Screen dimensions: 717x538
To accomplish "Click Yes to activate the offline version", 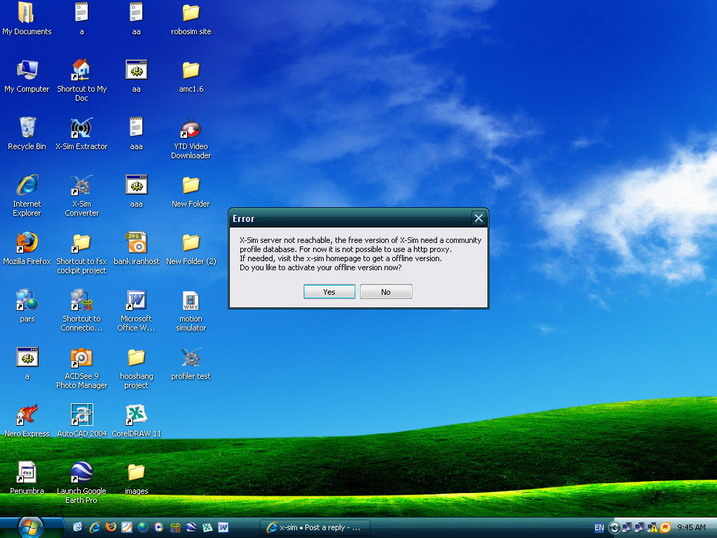I will coord(330,292).
